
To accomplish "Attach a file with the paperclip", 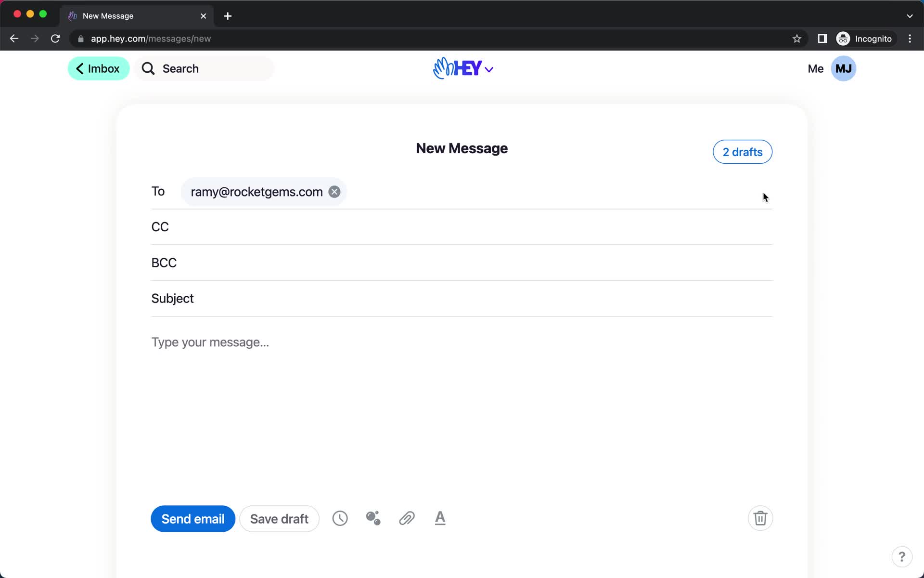I will point(407,518).
